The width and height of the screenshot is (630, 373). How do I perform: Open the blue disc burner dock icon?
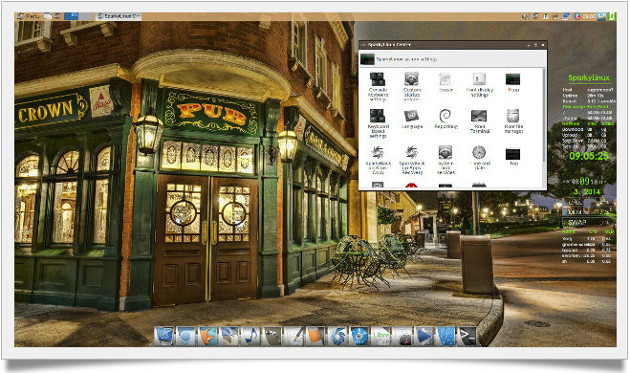(x=359, y=336)
